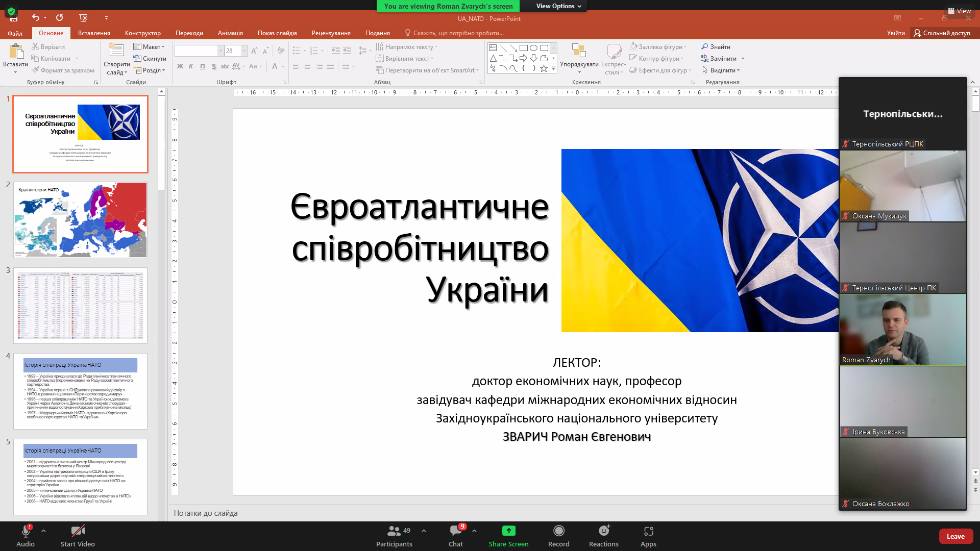The width and height of the screenshot is (980, 551).
Task: Align text right in paragraph group
Action: (x=319, y=66)
